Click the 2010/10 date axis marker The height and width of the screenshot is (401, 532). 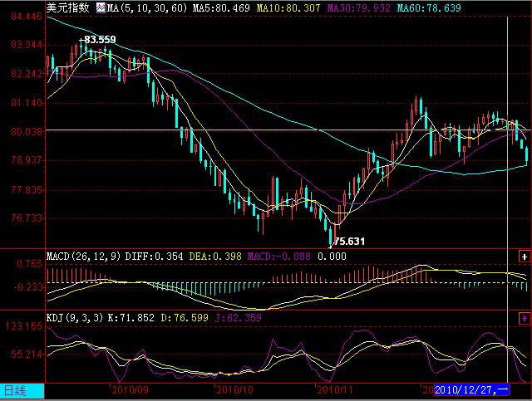tap(234, 390)
